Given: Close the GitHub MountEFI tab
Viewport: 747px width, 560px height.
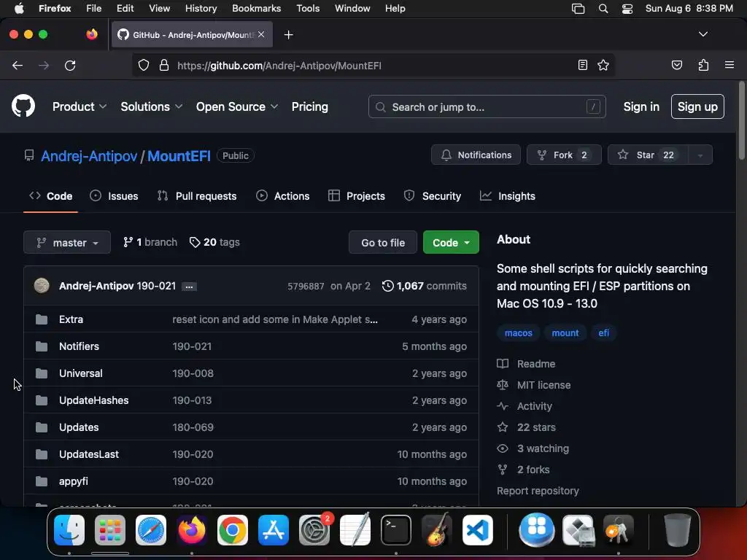Looking at the screenshot, I should 261,34.
